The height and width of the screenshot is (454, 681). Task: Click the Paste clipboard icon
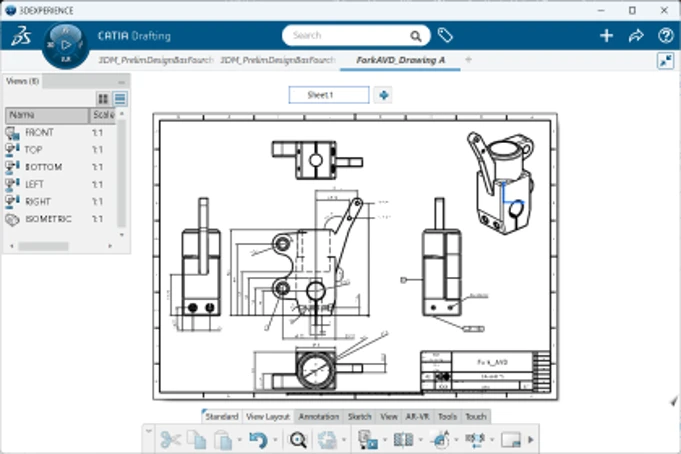tap(224, 440)
